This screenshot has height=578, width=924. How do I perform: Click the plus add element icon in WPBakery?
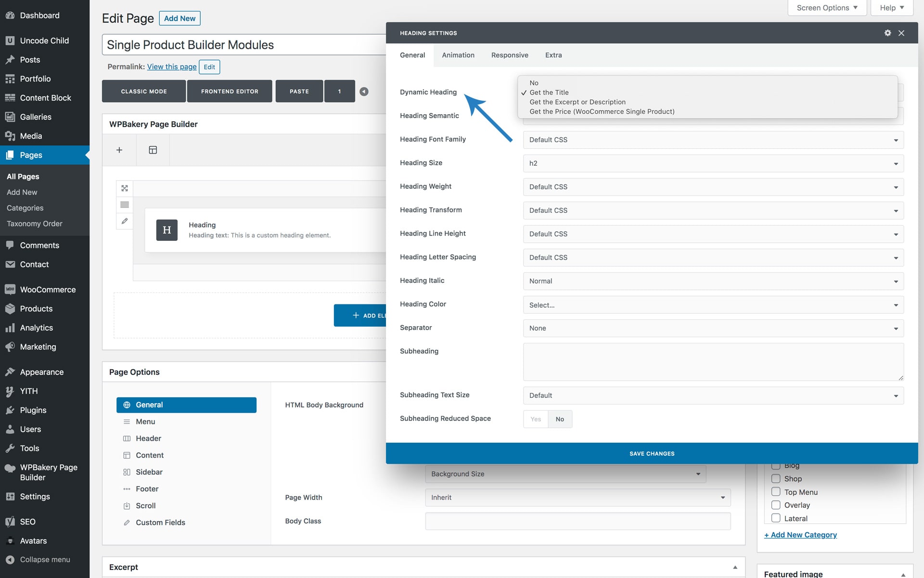119,150
